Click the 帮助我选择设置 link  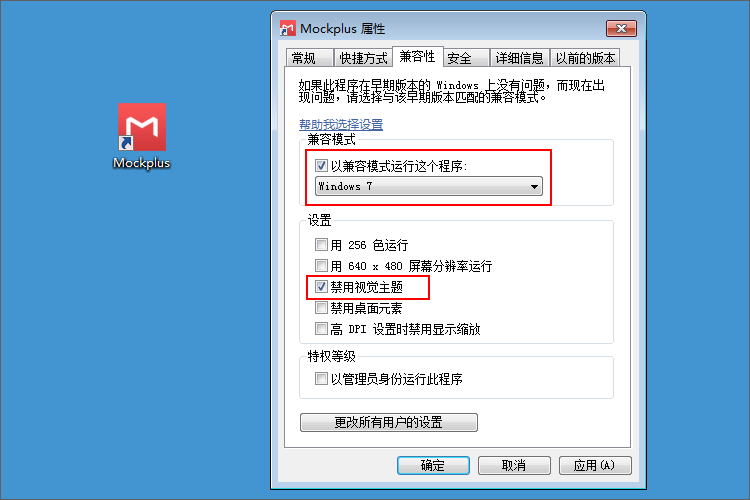pos(341,124)
